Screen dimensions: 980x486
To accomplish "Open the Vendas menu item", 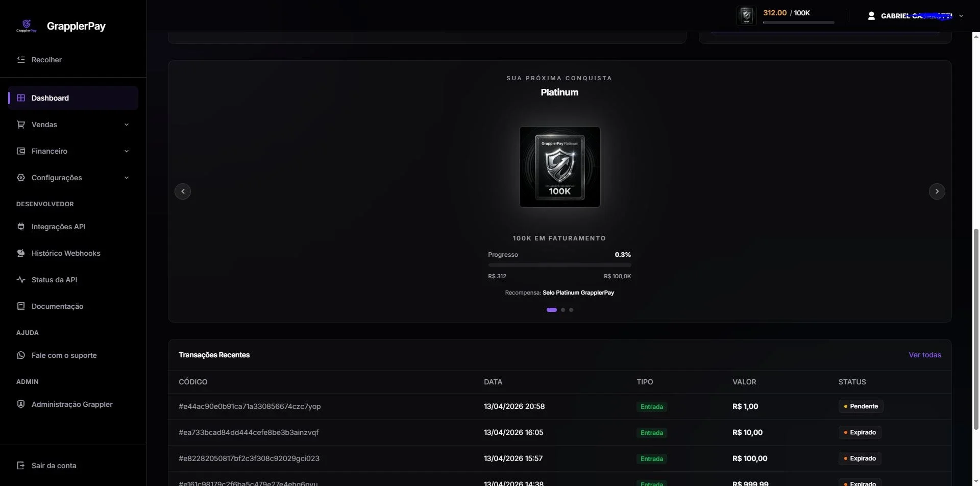I will click(x=73, y=125).
